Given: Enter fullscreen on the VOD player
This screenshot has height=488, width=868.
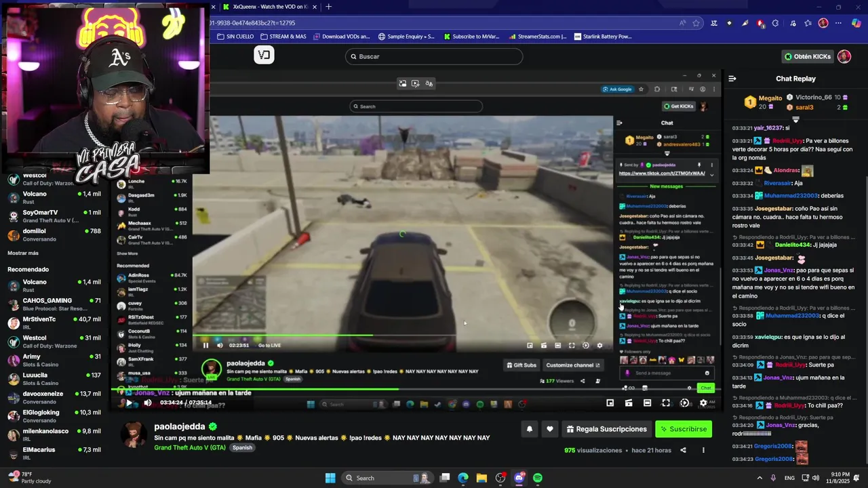Looking at the screenshot, I should [666, 403].
